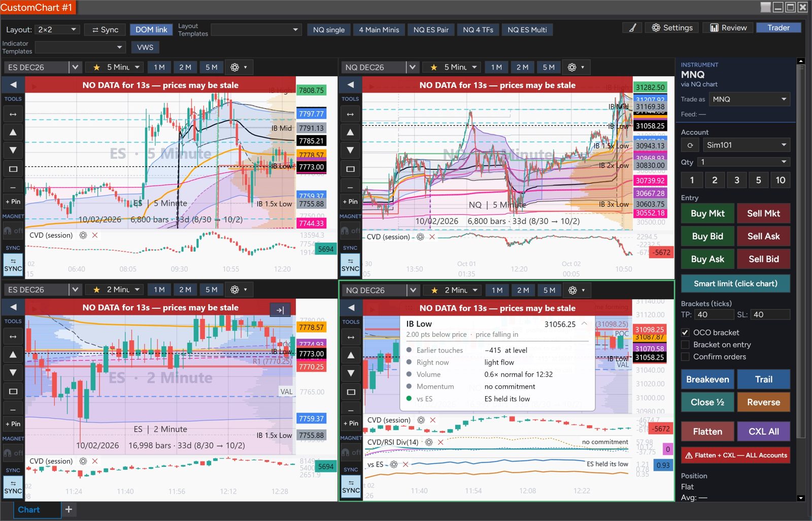Select horizontal measure tool in top-right NQ chart
Screen dimensions: 812x521
pos(350,114)
